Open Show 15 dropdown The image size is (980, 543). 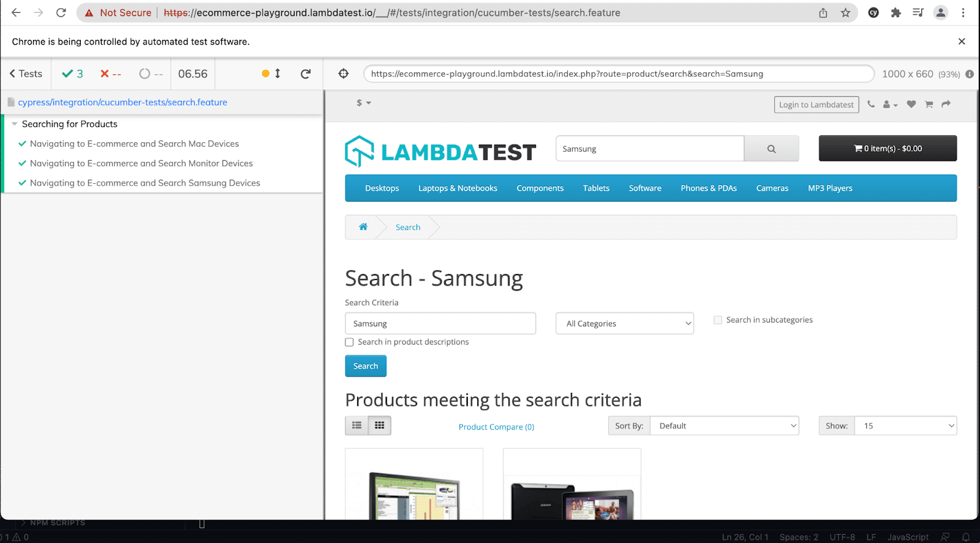(906, 426)
